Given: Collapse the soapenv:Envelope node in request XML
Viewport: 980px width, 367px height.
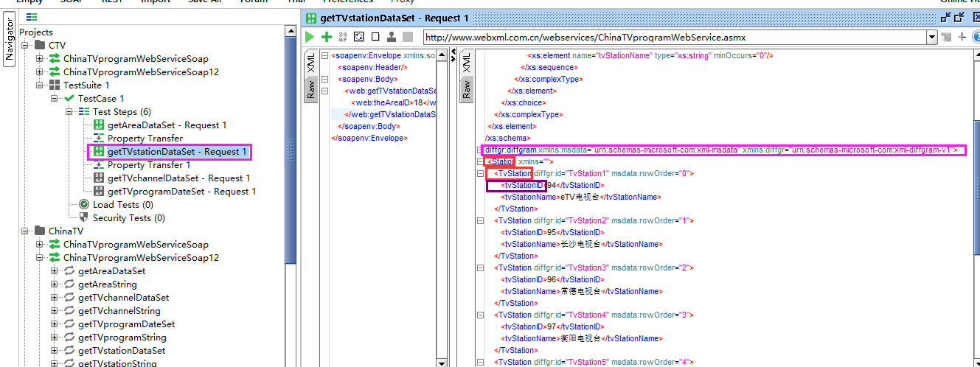Looking at the screenshot, I should 325,55.
